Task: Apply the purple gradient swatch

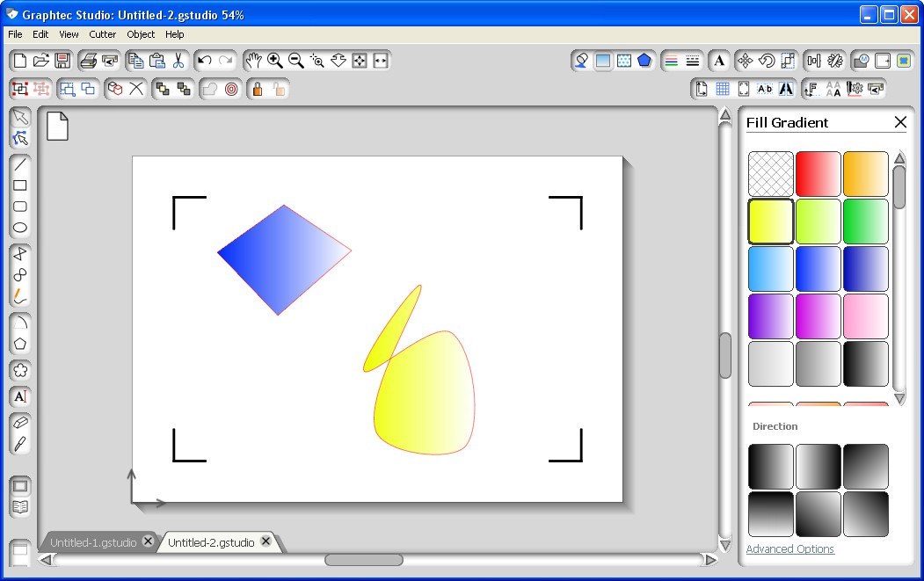Action: tap(771, 316)
